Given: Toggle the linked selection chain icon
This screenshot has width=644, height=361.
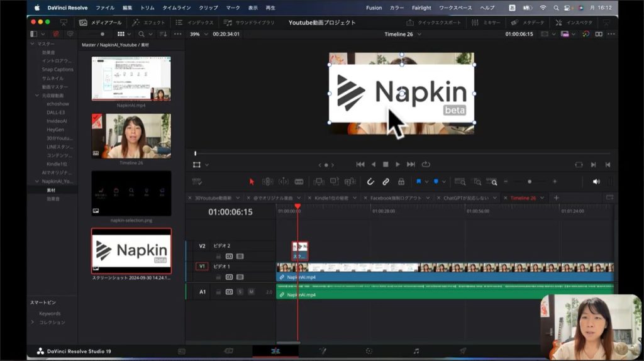Looking at the screenshot, I should pyautogui.click(x=386, y=182).
